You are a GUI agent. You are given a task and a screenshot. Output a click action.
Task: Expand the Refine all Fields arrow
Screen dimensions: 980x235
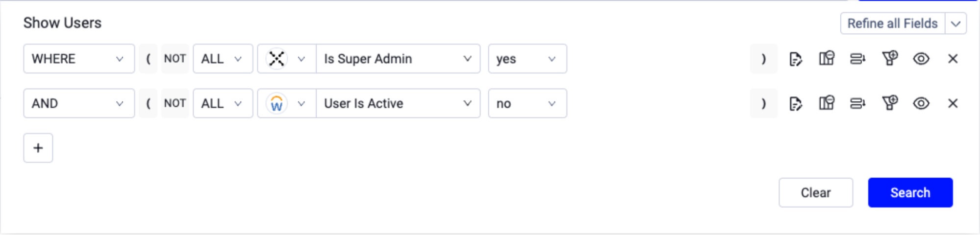click(x=955, y=23)
